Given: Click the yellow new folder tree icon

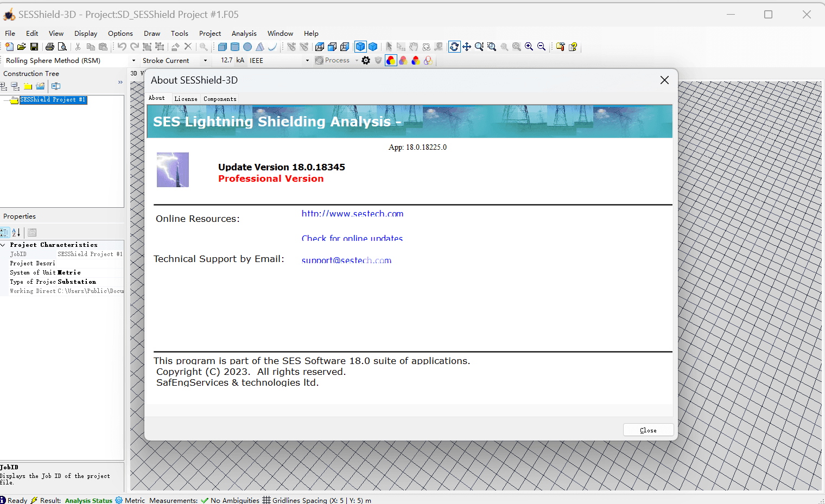Looking at the screenshot, I should [x=28, y=86].
